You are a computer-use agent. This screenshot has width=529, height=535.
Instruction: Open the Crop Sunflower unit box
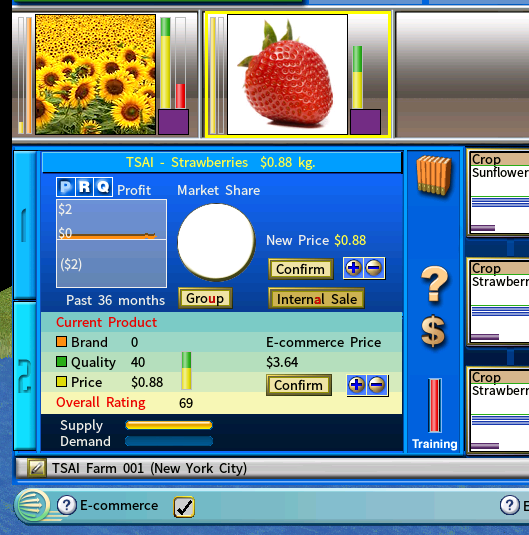click(x=498, y=193)
